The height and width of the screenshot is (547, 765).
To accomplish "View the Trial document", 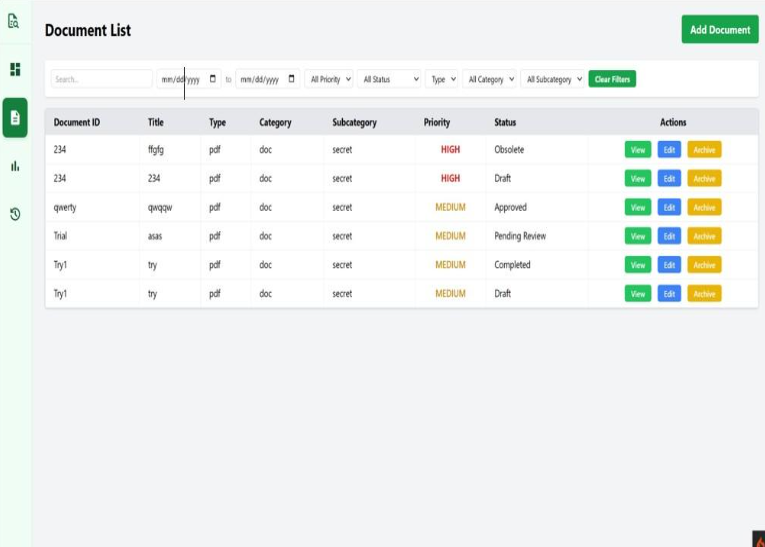I will pyautogui.click(x=638, y=236).
